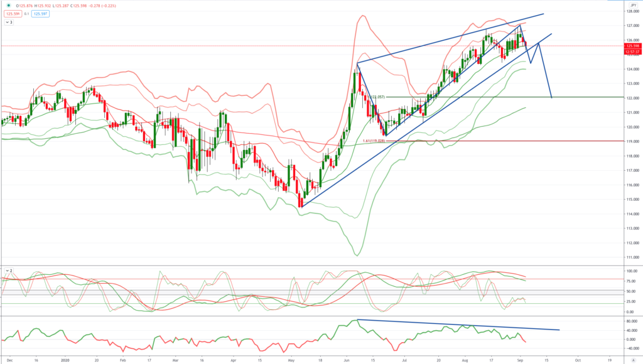Click the 2020 label on the time axis

click(65, 360)
